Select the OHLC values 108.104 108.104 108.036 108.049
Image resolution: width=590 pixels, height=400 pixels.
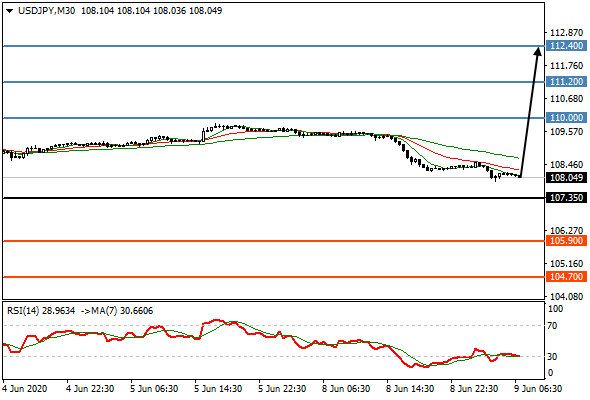pyautogui.click(x=152, y=11)
